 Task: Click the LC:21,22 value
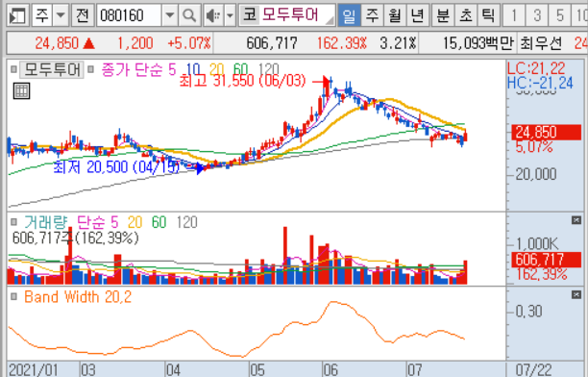click(x=536, y=68)
